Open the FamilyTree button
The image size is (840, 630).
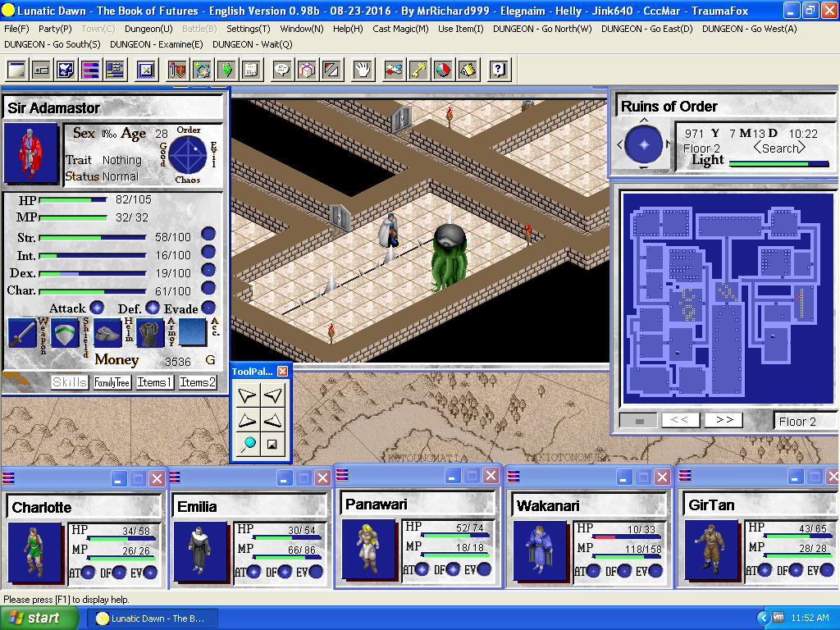point(112,382)
